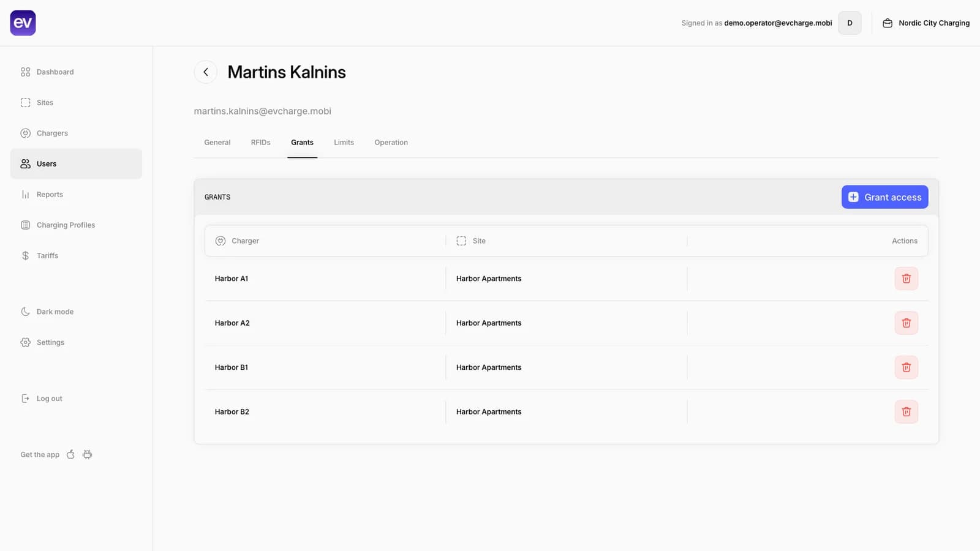Remove the Harbor B1 grant
Screen dimensions: 980x551
pyautogui.click(x=906, y=367)
